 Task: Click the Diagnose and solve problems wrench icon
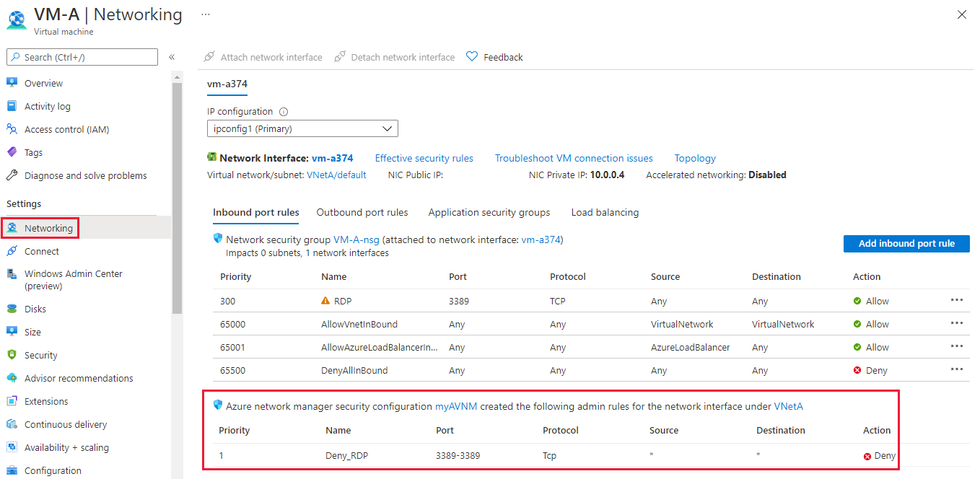point(12,175)
